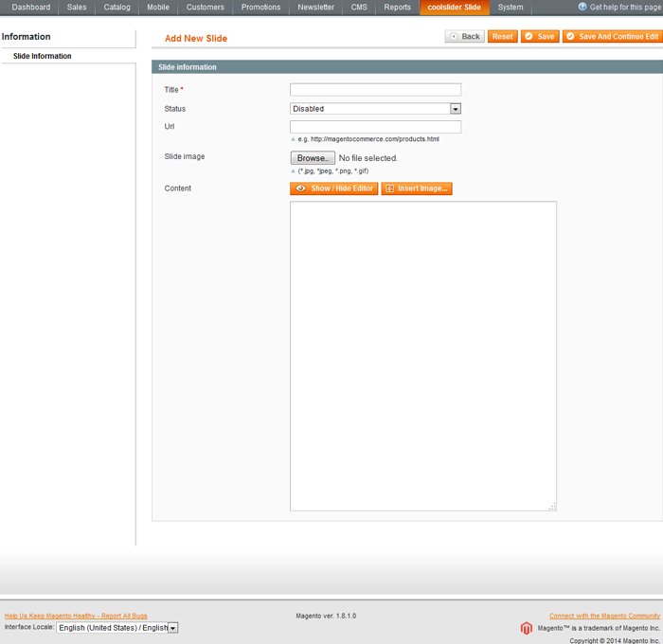Viewport: 663px width, 644px height.
Task: Save the new slide
Action: (x=540, y=36)
